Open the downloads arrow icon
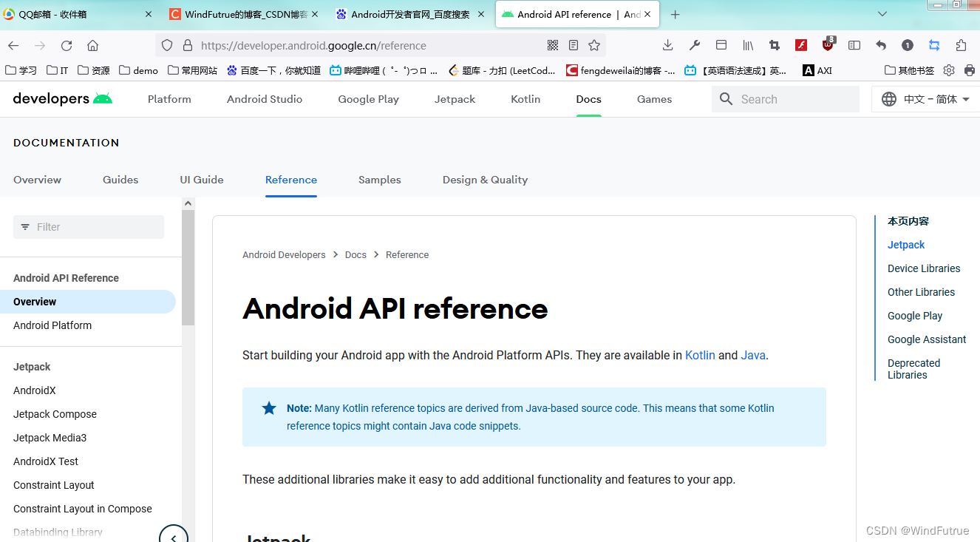Viewport: 980px width, 542px height. (667, 45)
